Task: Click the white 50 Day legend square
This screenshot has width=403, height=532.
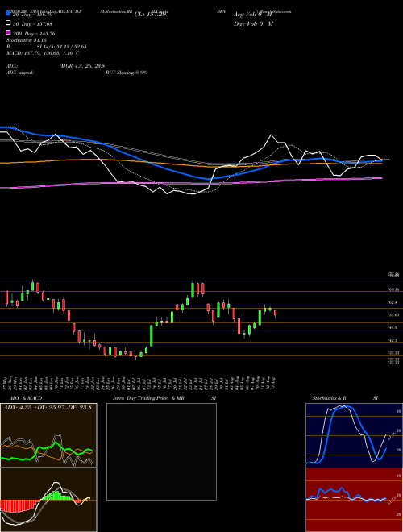Action: click(8, 23)
